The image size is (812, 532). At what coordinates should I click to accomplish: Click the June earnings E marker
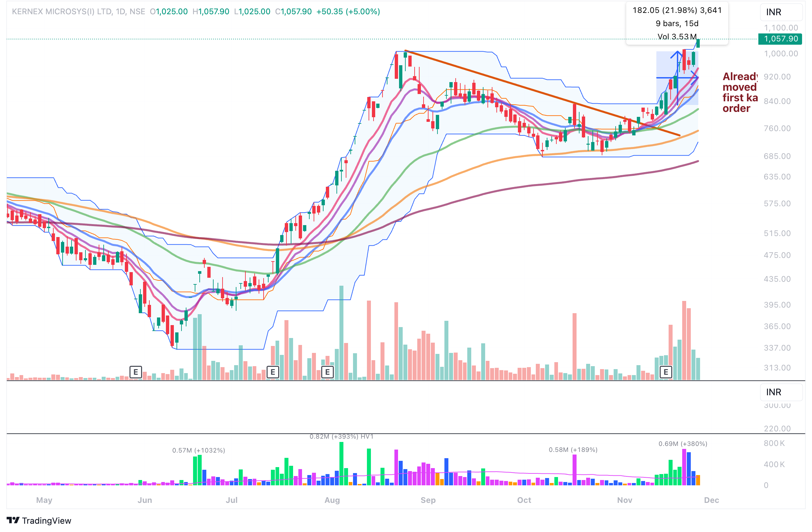pyautogui.click(x=136, y=372)
